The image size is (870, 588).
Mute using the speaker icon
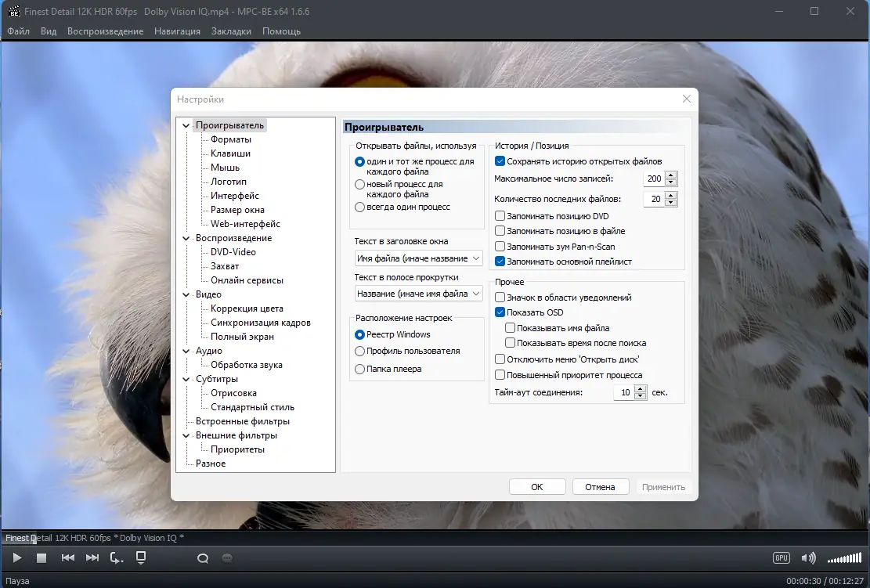click(808, 558)
